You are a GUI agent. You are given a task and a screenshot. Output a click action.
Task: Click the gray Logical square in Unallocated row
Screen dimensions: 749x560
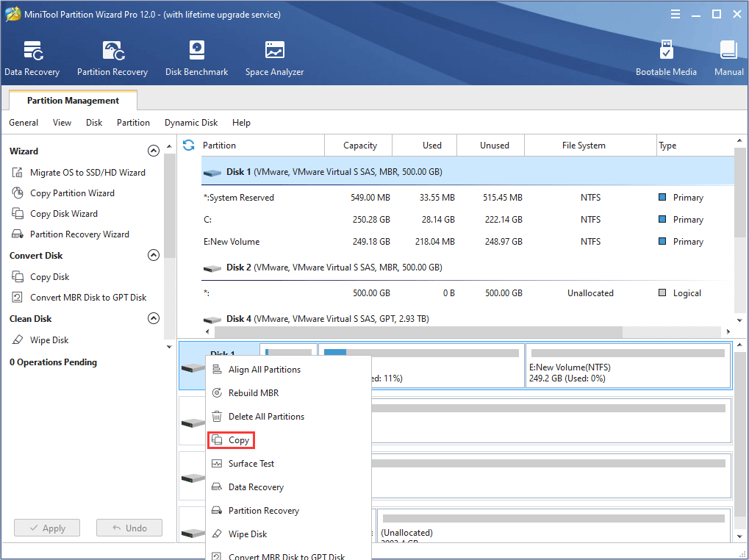pyautogui.click(x=662, y=292)
